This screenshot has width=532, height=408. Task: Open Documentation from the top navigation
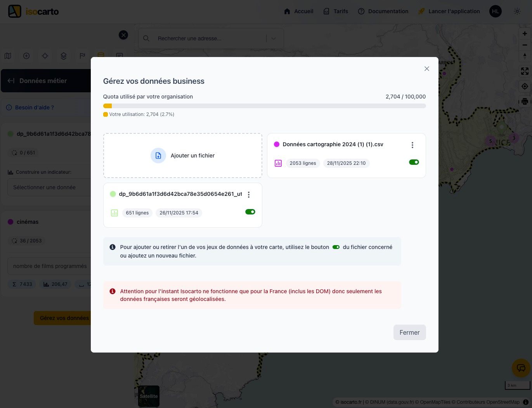coord(383,11)
